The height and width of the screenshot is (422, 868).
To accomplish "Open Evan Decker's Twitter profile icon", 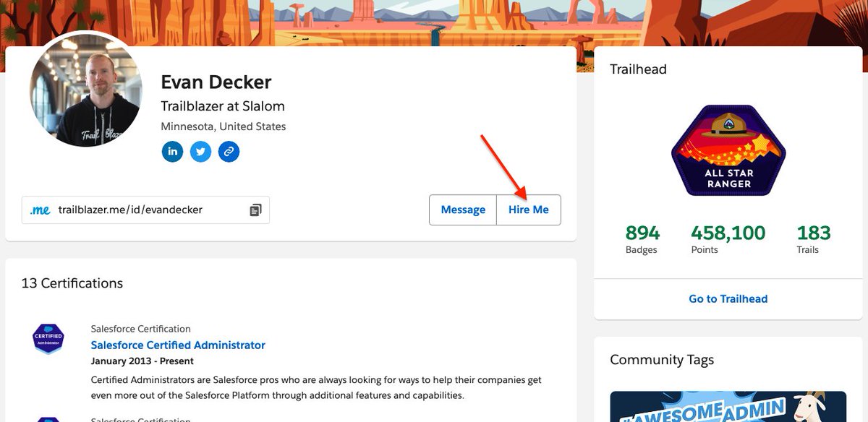I will coord(200,152).
